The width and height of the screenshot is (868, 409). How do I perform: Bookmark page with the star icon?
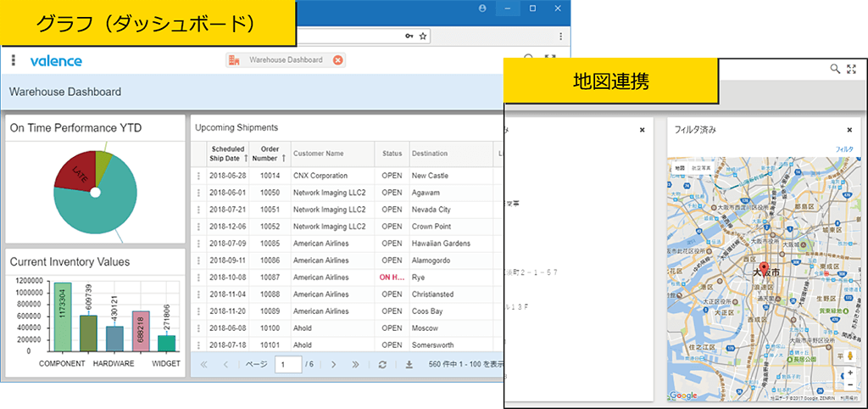pyautogui.click(x=423, y=36)
